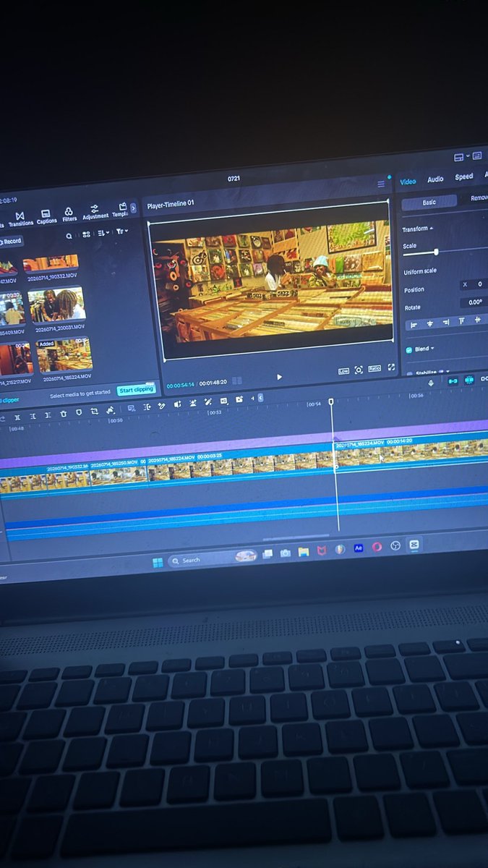The image size is (488, 868).
Task: Click the Record button
Action: (11, 241)
